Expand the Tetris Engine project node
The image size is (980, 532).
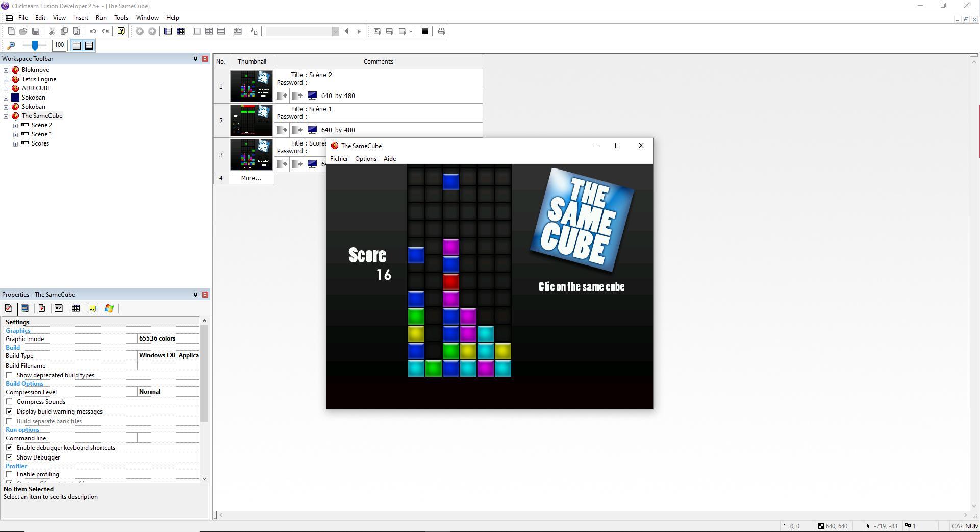pos(6,79)
